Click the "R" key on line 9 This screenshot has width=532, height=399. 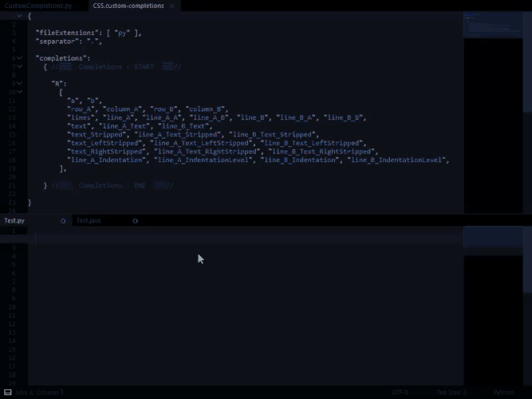[57, 84]
